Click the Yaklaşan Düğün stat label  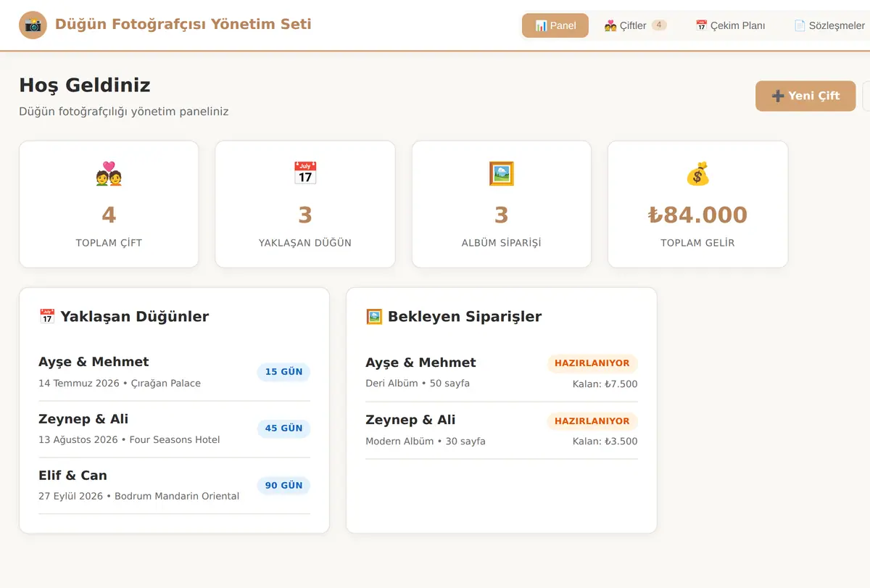pyautogui.click(x=305, y=243)
